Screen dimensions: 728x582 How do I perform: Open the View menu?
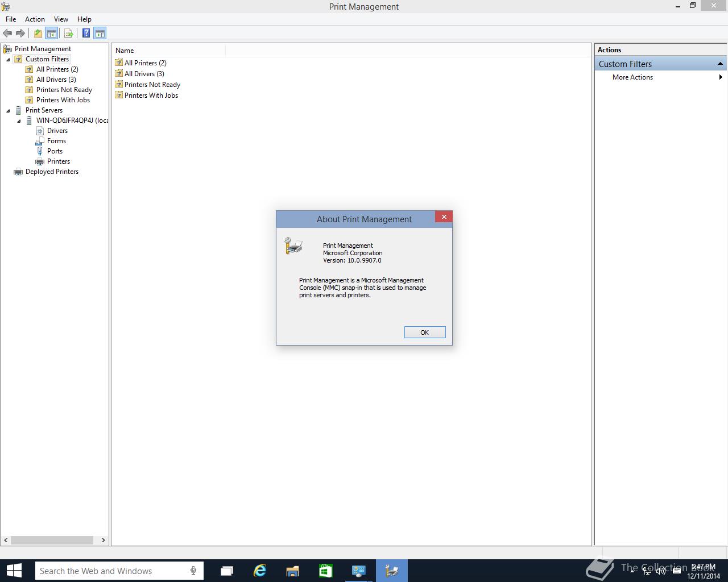coord(61,19)
